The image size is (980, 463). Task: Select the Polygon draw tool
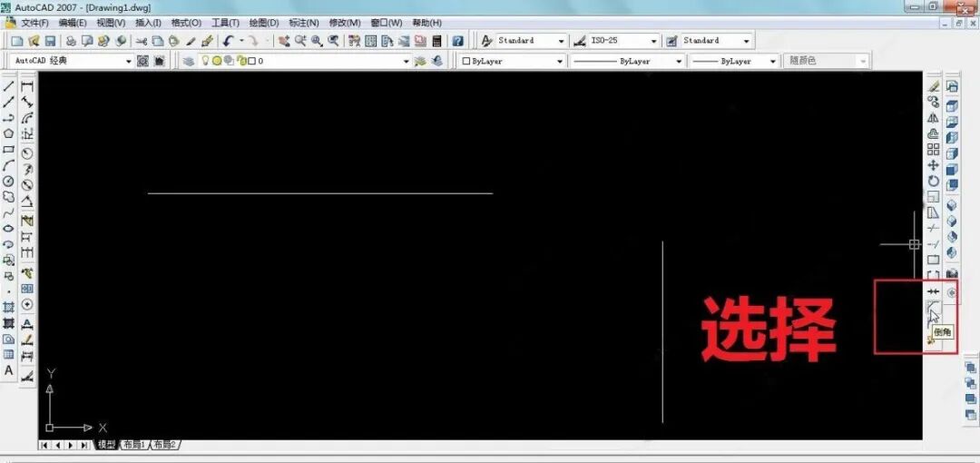pos(9,133)
